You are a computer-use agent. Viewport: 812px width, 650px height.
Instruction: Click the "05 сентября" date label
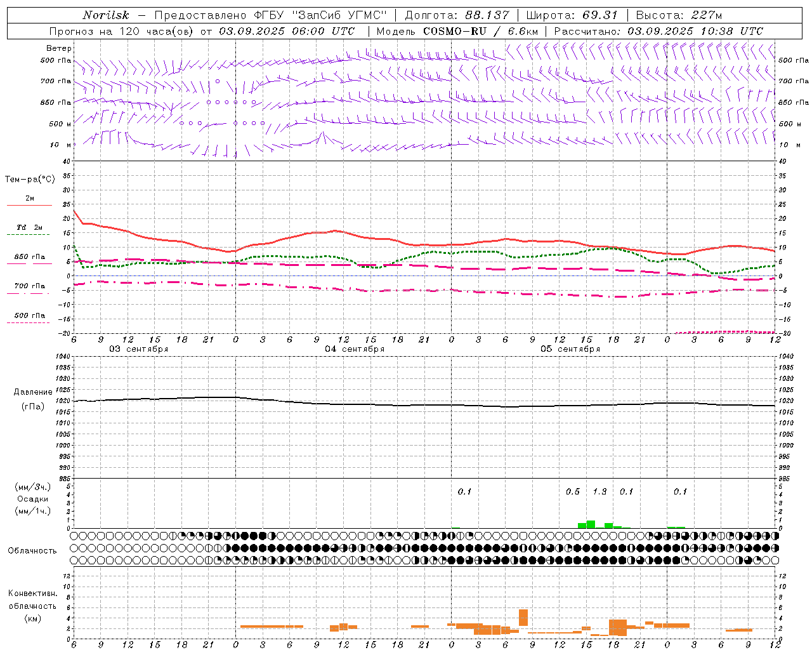click(570, 349)
